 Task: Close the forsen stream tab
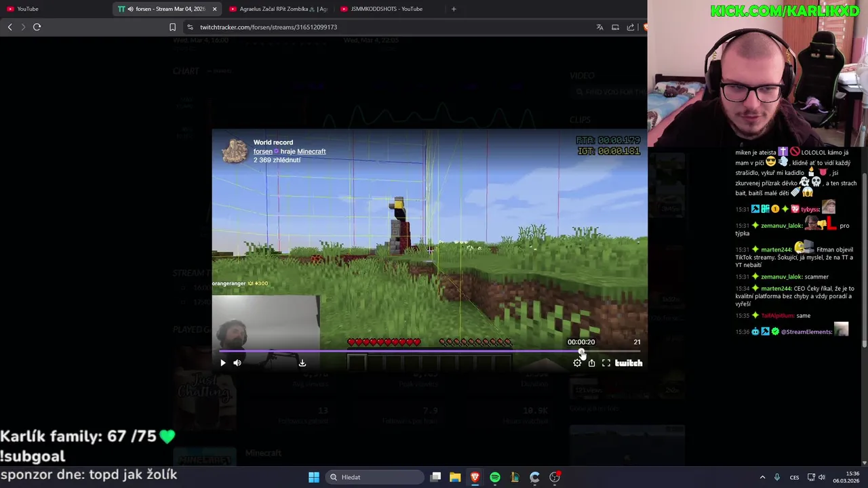coord(215,9)
